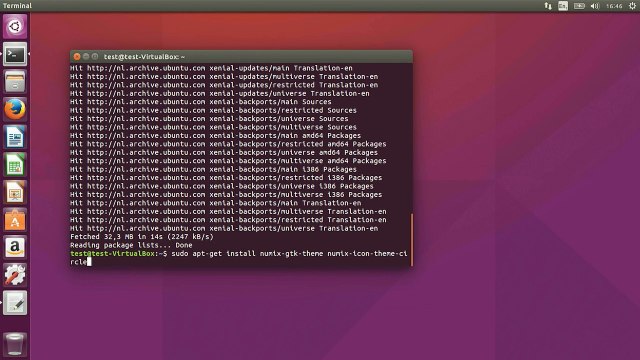This screenshot has height=360, width=640.
Task: Launch Firefox web browser
Action: 15,109
